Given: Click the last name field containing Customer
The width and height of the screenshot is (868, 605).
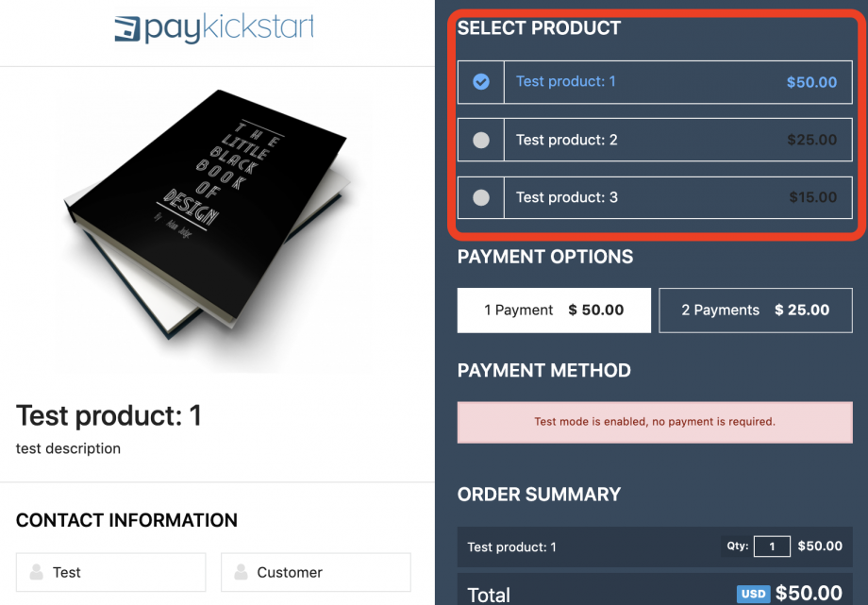Looking at the screenshot, I should pos(316,572).
